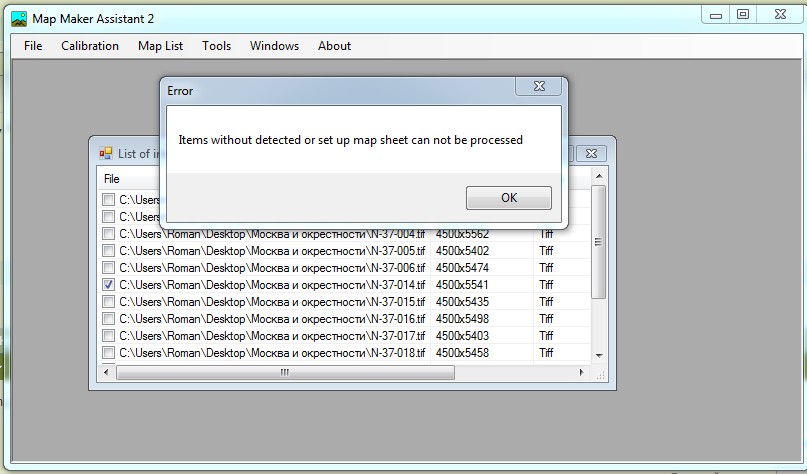Open the Windows menu
This screenshot has width=807, height=474.
(x=274, y=46)
